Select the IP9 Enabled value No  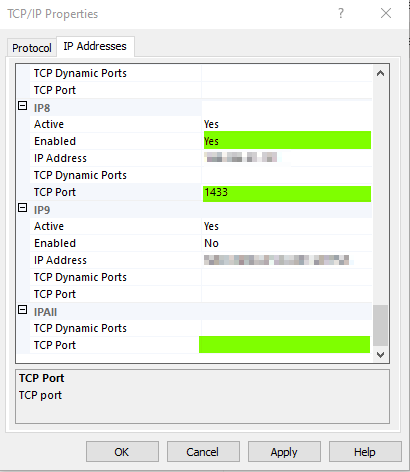pyautogui.click(x=287, y=243)
